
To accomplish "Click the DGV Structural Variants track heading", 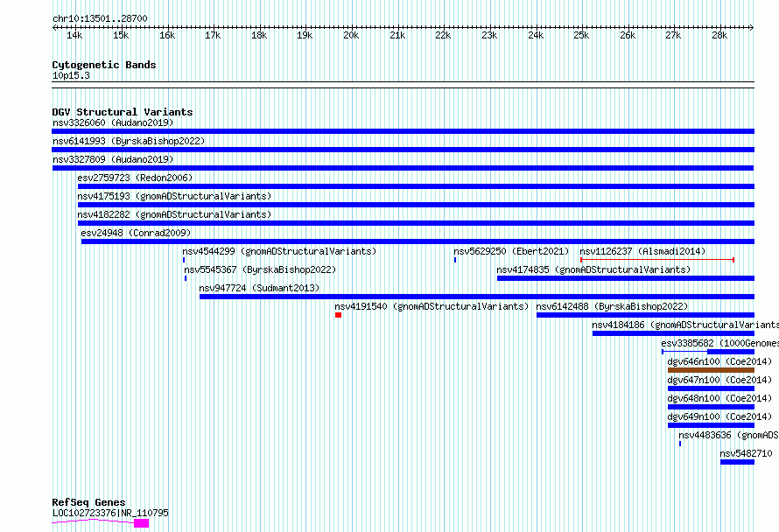I will pos(123,112).
